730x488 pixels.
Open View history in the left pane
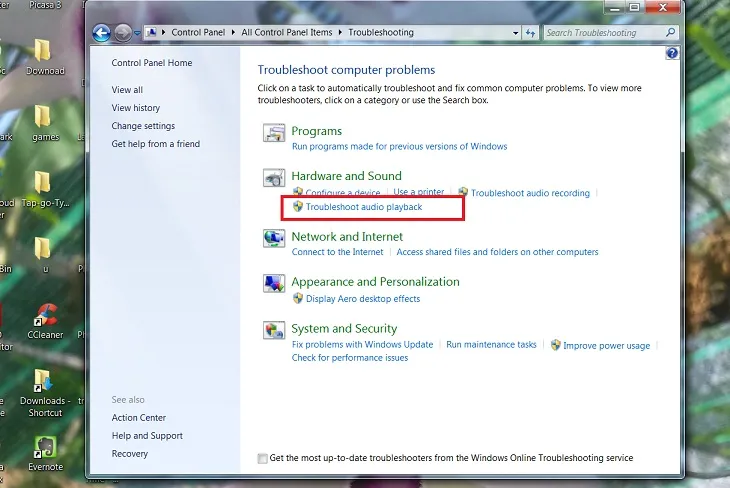click(x=136, y=108)
